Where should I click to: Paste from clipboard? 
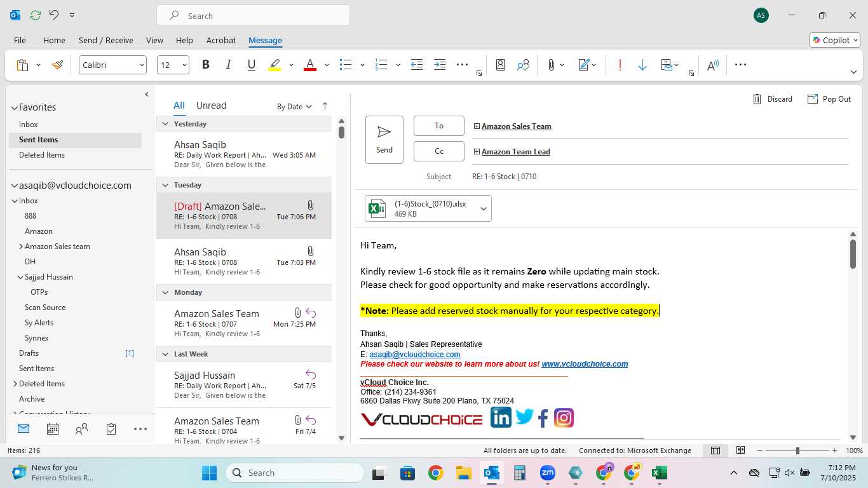22,65
